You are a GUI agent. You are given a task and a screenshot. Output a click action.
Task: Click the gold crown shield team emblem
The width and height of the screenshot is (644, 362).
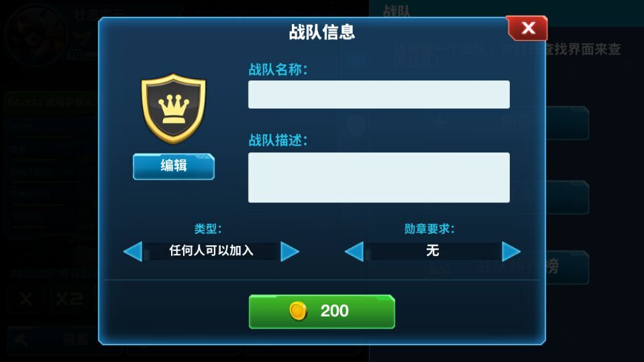click(x=173, y=109)
